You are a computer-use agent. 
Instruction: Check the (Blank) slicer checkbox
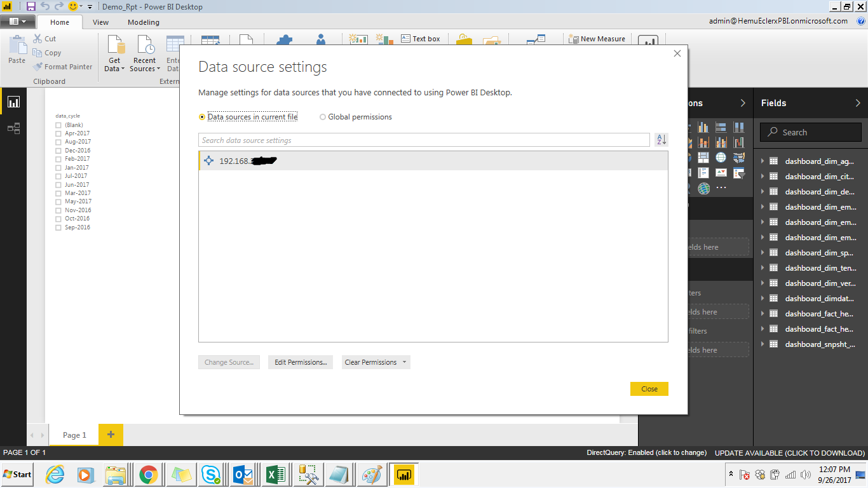(x=58, y=125)
